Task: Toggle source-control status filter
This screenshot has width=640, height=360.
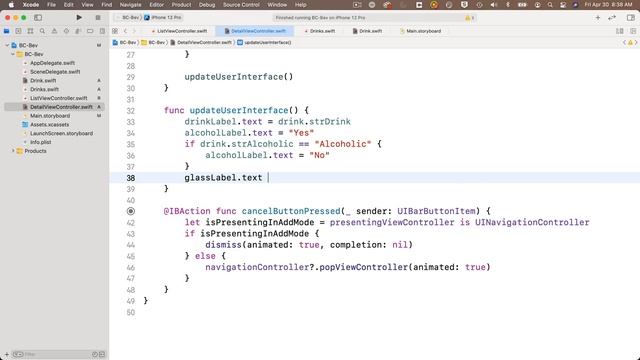Action: [x=102, y=354]
